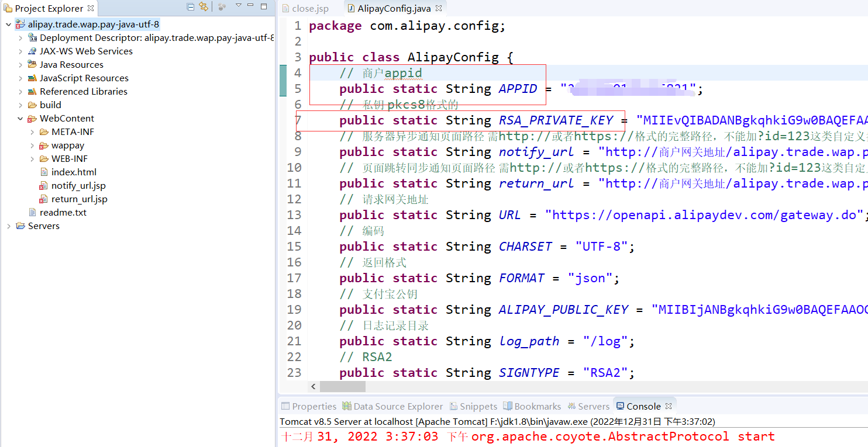Expand the wappay folder node
Screen dimensions: 868x447
(32, 145)
